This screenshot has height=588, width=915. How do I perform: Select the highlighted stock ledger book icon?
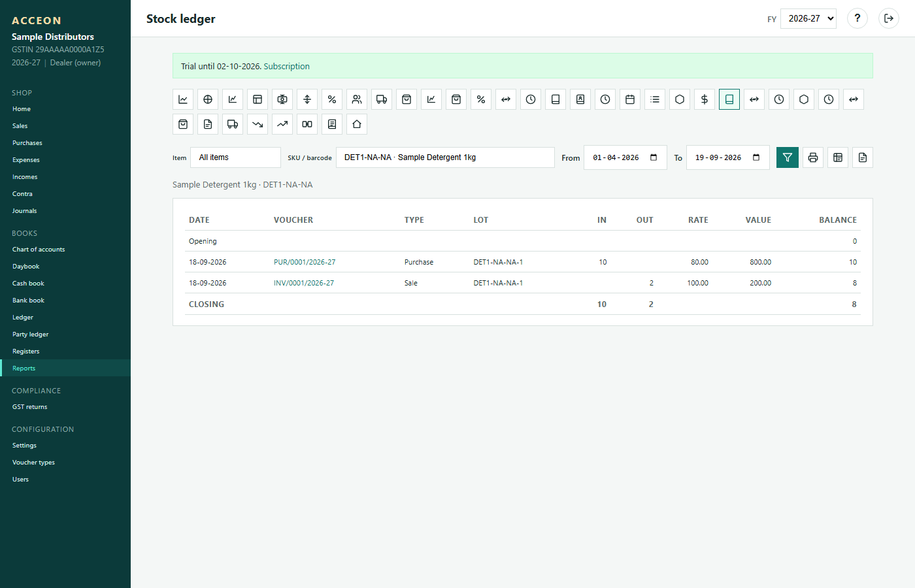(x=729, y=99)
